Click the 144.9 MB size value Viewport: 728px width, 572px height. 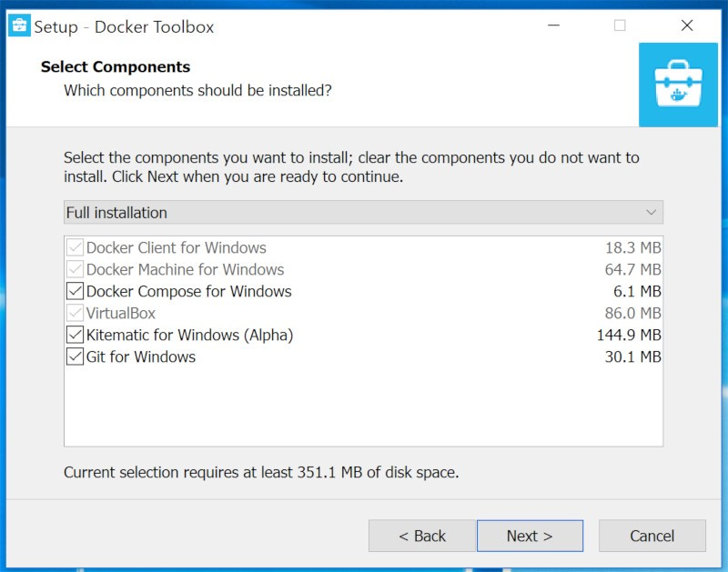(x=629, y=335)
